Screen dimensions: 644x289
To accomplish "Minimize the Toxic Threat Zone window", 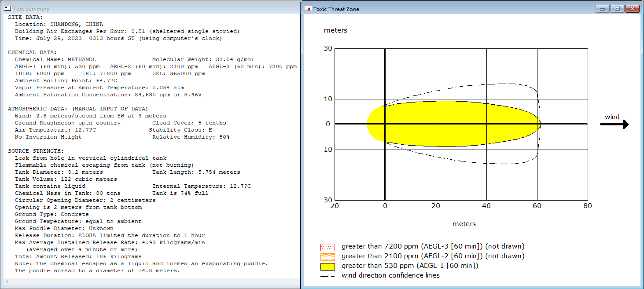I will click(602, 8).
